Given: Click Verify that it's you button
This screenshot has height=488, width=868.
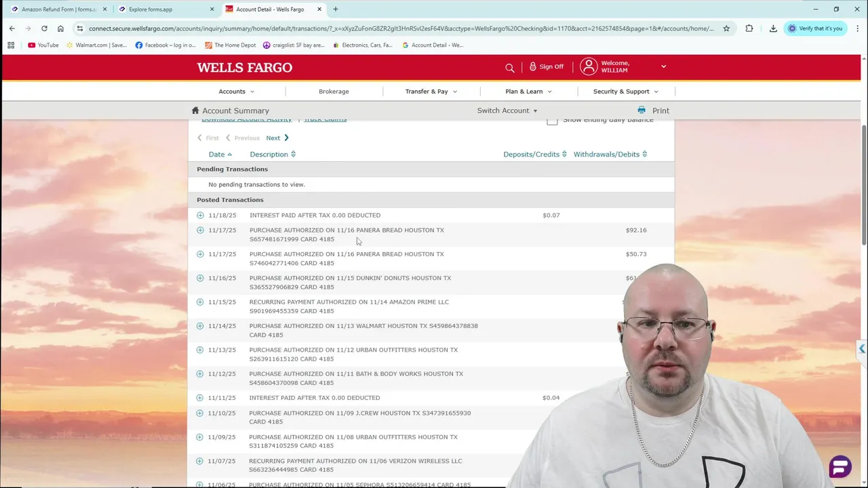Looking at the screenshot, I should 814,28.
